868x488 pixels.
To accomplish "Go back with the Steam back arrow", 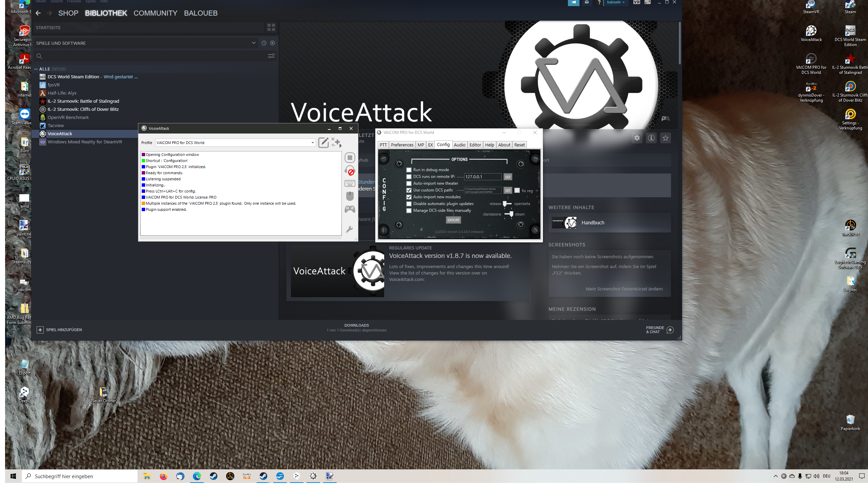I will click(x=38, y=13).
